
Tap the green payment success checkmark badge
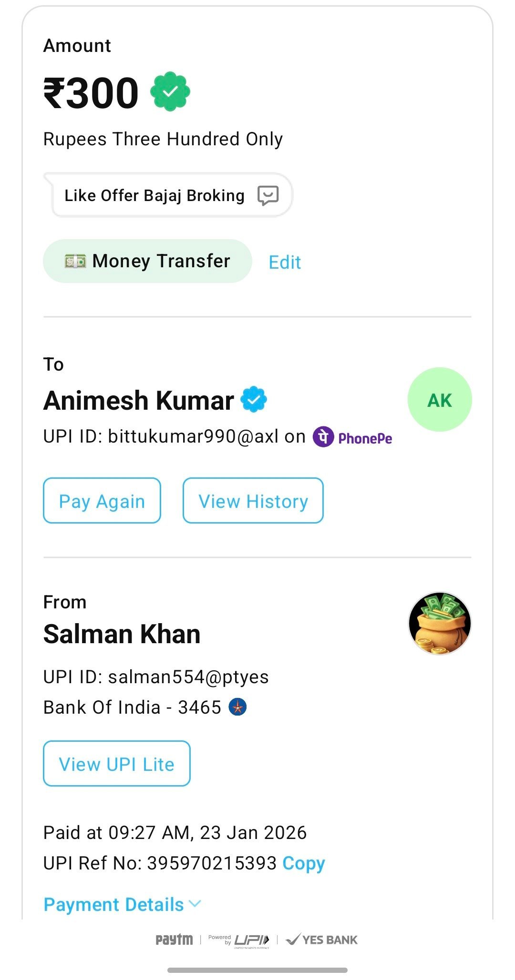pos(170,91)
